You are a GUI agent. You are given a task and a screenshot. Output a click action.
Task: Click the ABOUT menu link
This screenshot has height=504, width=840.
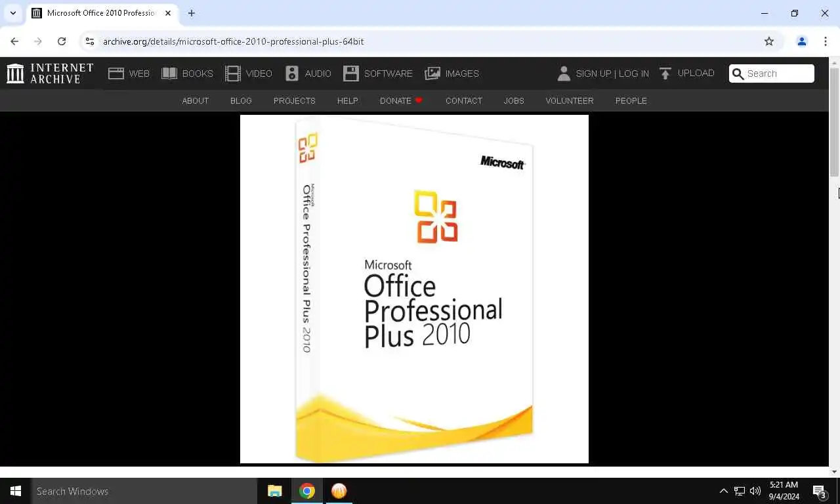click(196, 100)
